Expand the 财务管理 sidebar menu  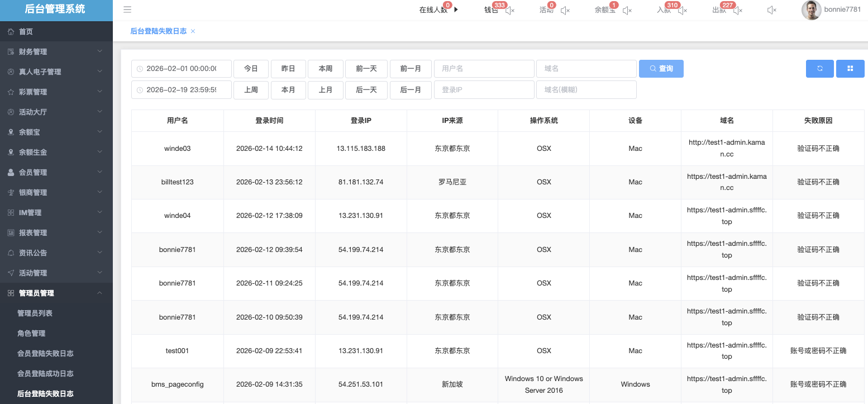56,52
